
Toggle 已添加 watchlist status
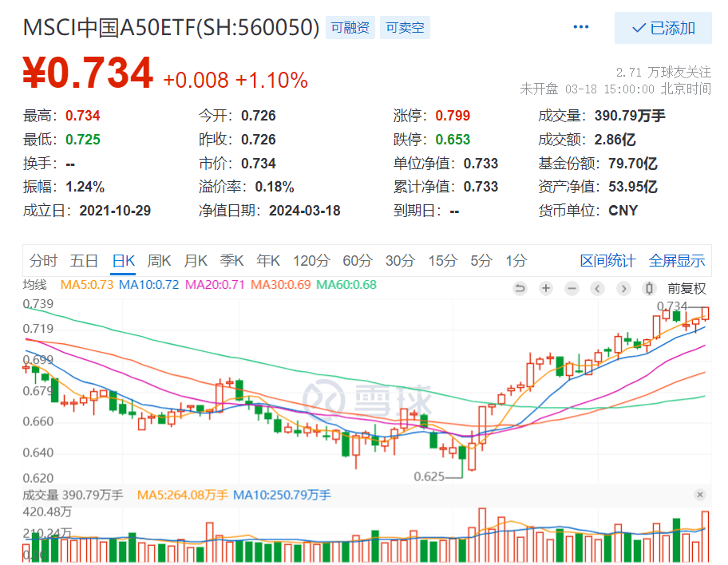click(662, 28)
